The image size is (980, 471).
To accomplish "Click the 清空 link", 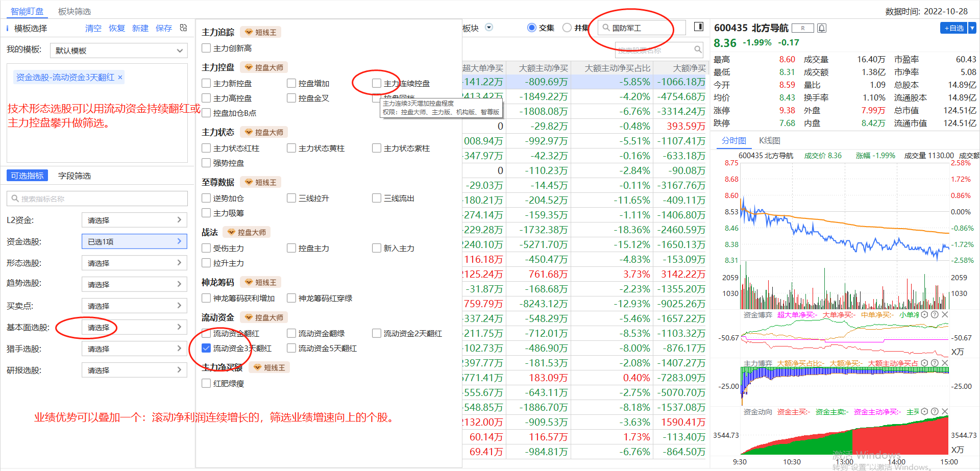I will (93, 28).
